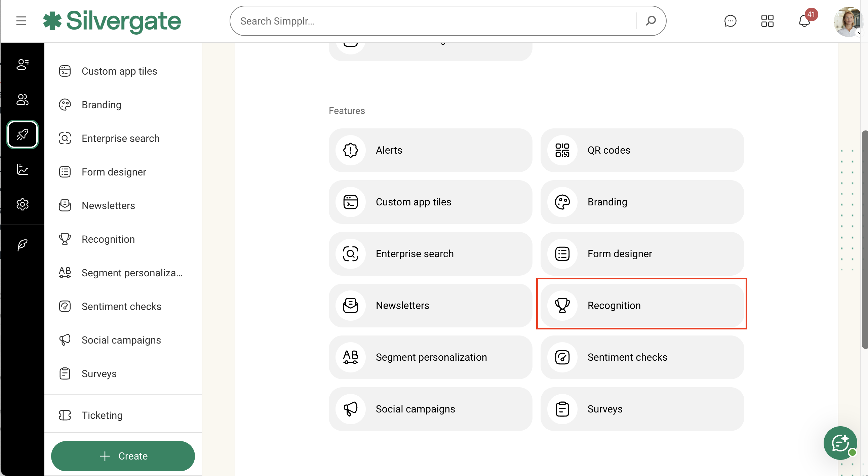The image size is (868, 476).
Task: Click the feather icon in the black rail
Action: [x=22, y=245]
